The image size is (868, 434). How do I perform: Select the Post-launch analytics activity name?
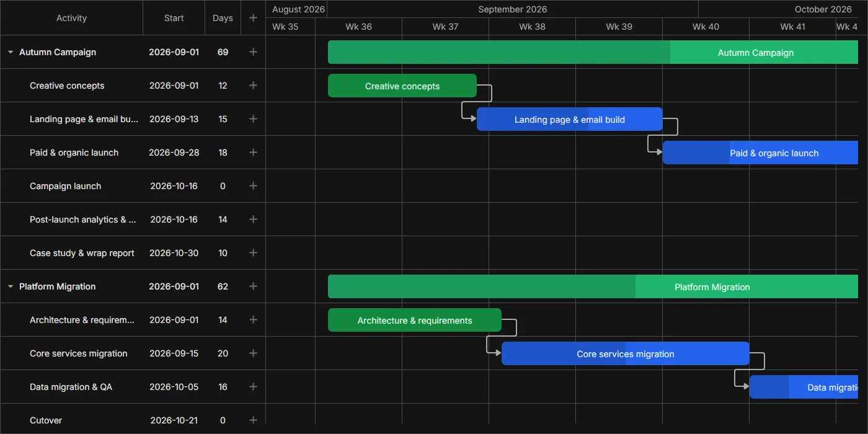83,219
